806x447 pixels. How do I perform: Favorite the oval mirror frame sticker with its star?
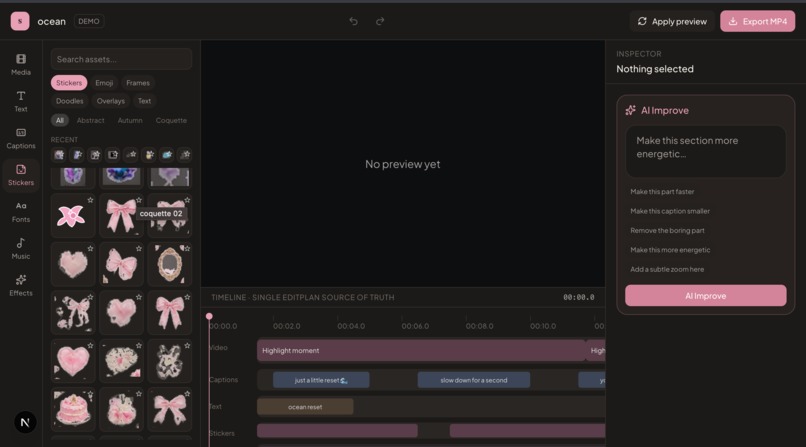(x=187, y=249)
